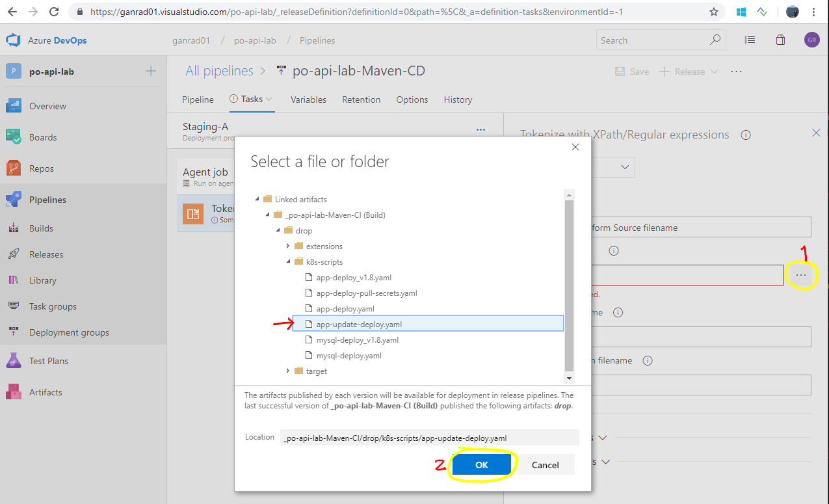
Task: Switch to the Retention tab
Action: tap(361, 99)
